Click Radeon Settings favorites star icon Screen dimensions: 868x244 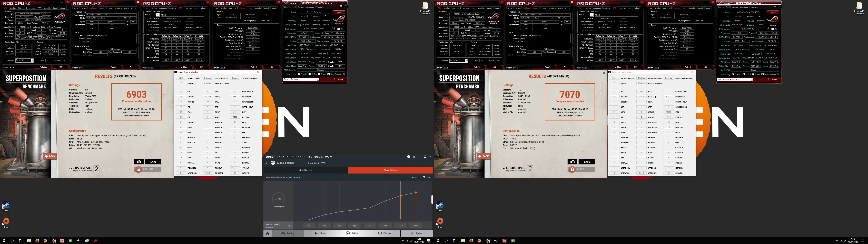pos(414,157)
